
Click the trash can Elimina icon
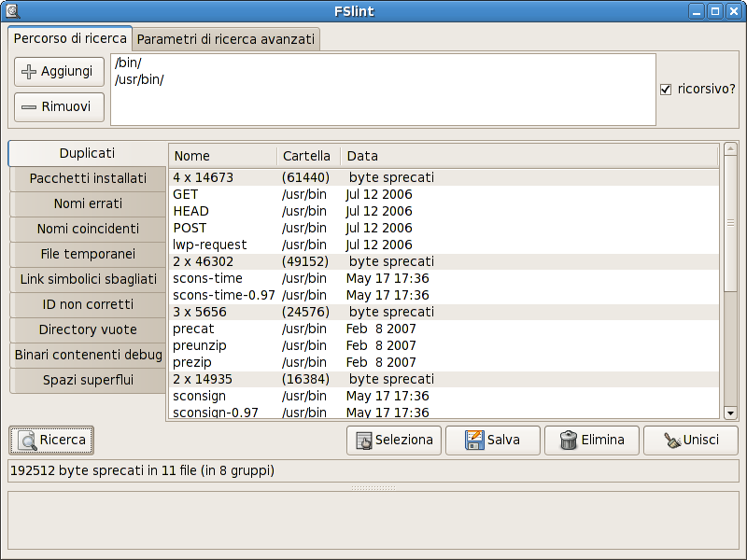[x=569, y=440]
